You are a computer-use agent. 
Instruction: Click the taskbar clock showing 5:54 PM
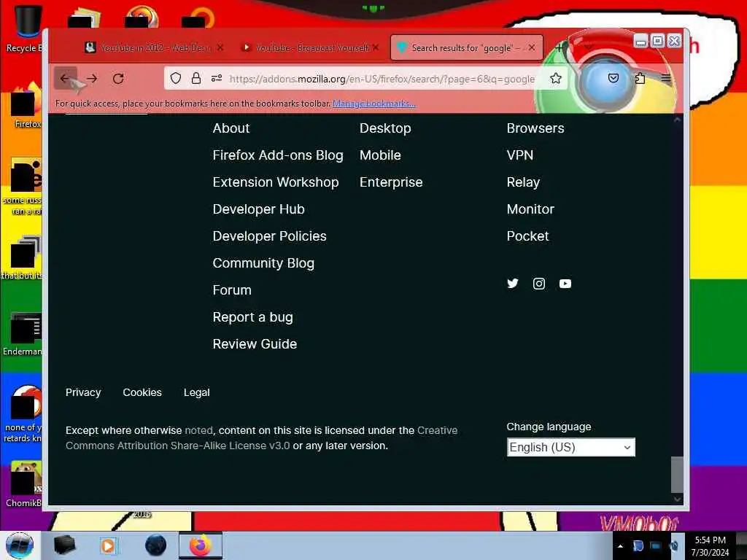[x=711, y=546]
